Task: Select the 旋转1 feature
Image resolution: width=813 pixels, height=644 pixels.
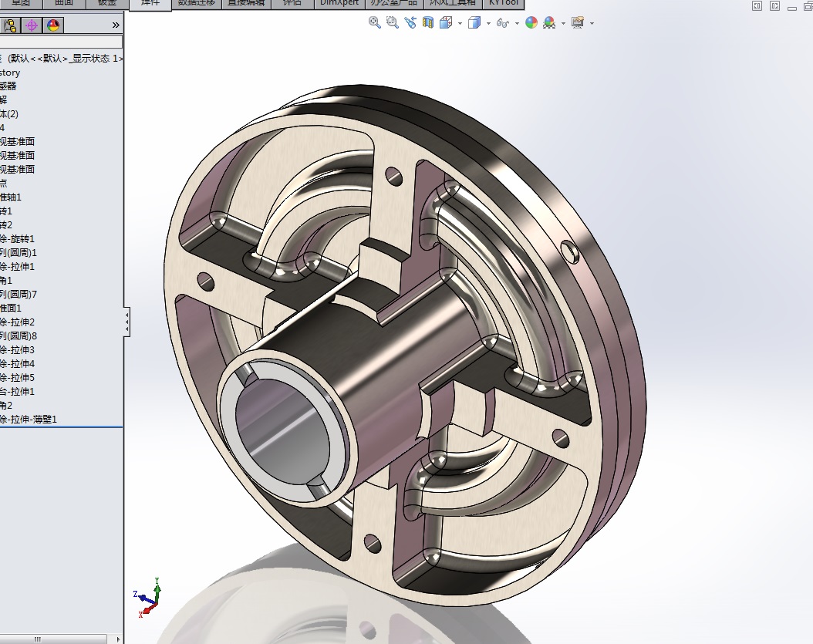Action: (x=5, y=211)
